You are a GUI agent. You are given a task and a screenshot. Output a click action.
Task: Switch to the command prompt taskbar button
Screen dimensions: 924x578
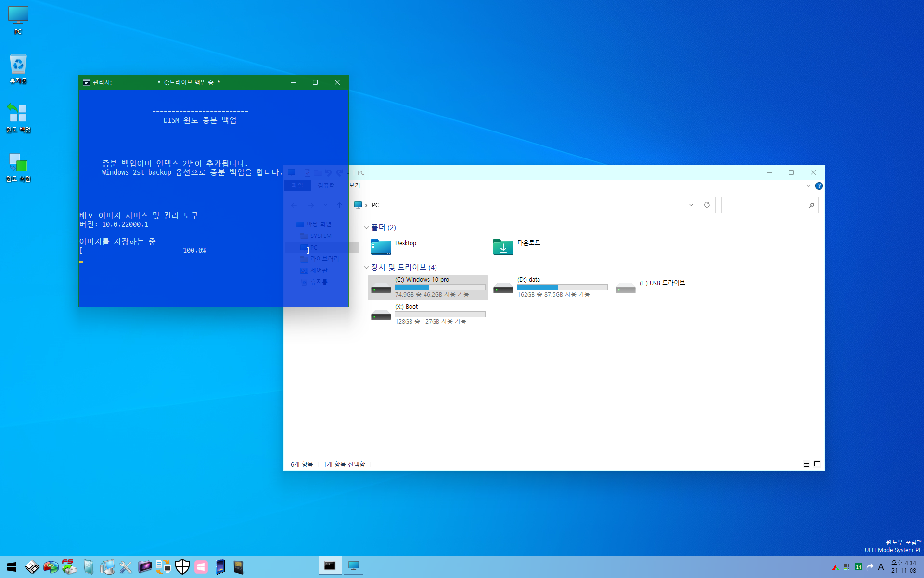tap(330, 566)
